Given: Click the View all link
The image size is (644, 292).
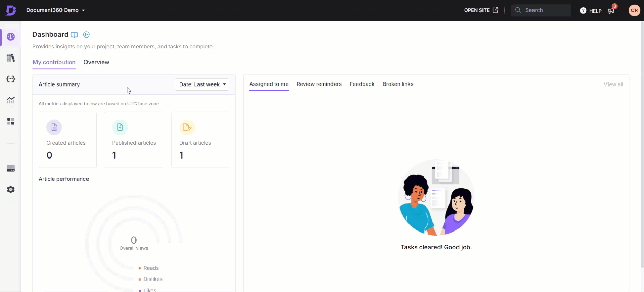Looking at the screenshot, I should [614, 84].
